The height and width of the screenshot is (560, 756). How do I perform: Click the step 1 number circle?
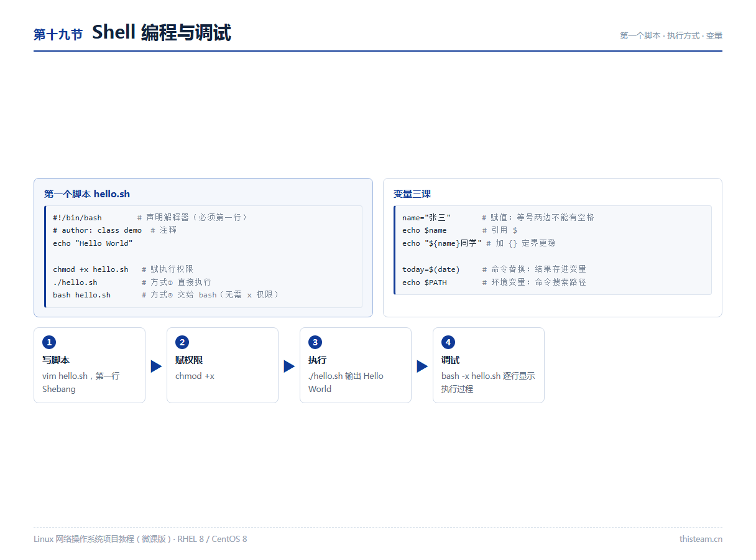tap(49, 342)
